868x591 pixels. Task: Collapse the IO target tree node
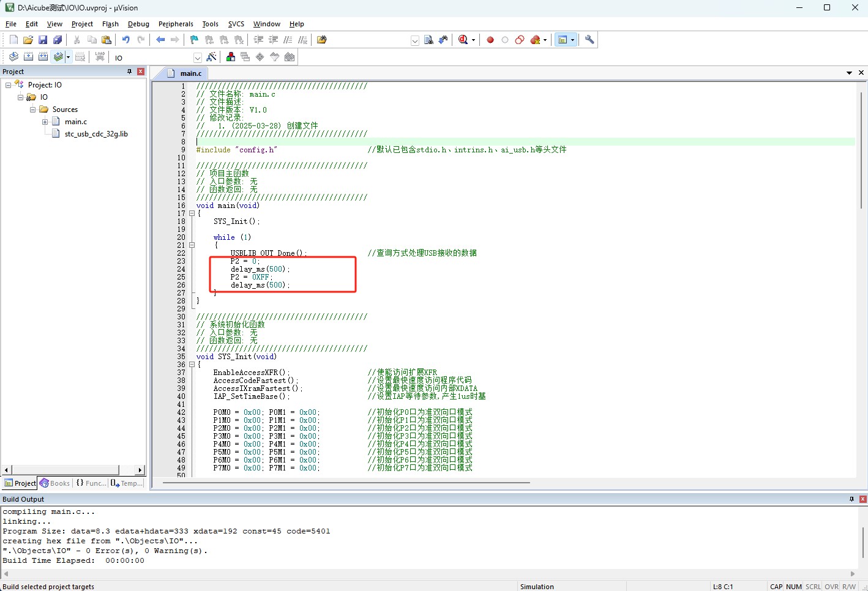pyautogui.click(x=20, y=97)
